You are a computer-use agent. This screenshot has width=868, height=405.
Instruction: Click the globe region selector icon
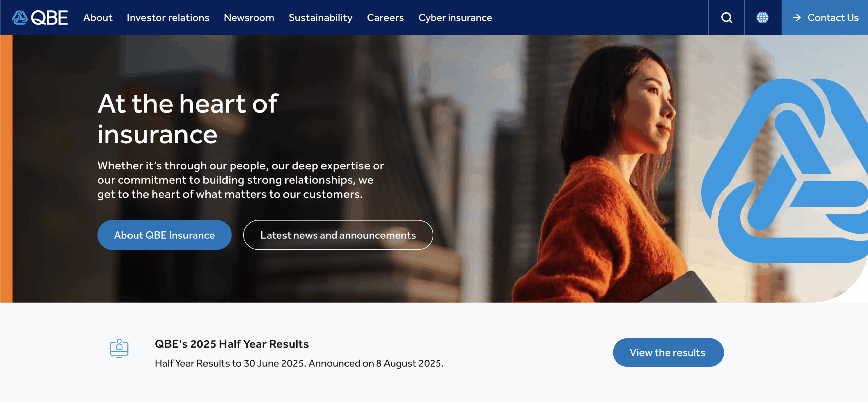[x=762, y=18]
